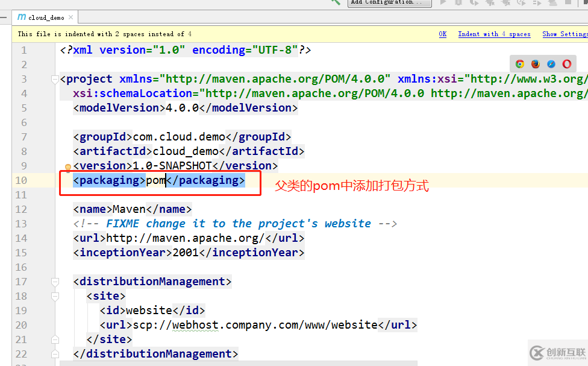Click the Stop square icon in toolbar
The width and height of the screenshot is (588, 366).
pos(568,2)
